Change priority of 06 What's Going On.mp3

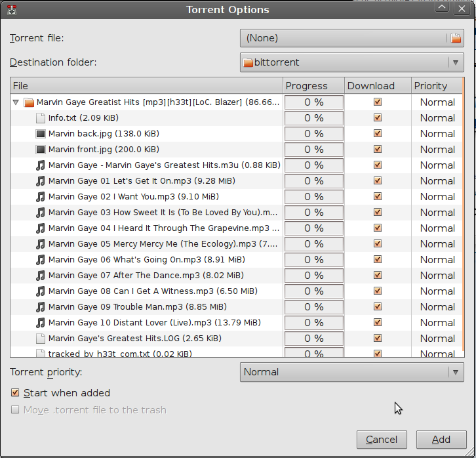tap(437, 260)
